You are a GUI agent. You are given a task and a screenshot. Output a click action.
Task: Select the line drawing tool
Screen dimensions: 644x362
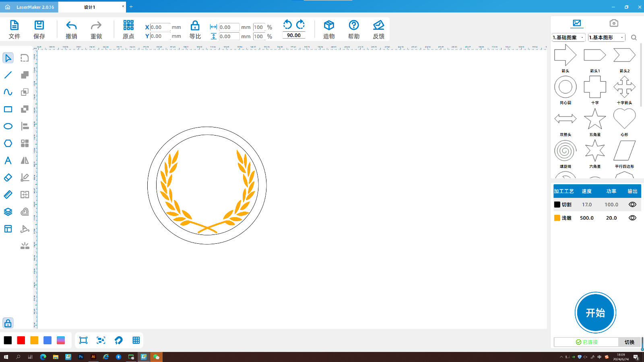click(8, 75)
